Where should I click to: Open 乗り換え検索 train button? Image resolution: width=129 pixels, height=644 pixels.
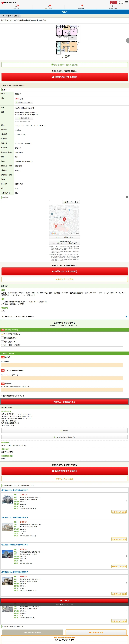(x=24, y=118)
